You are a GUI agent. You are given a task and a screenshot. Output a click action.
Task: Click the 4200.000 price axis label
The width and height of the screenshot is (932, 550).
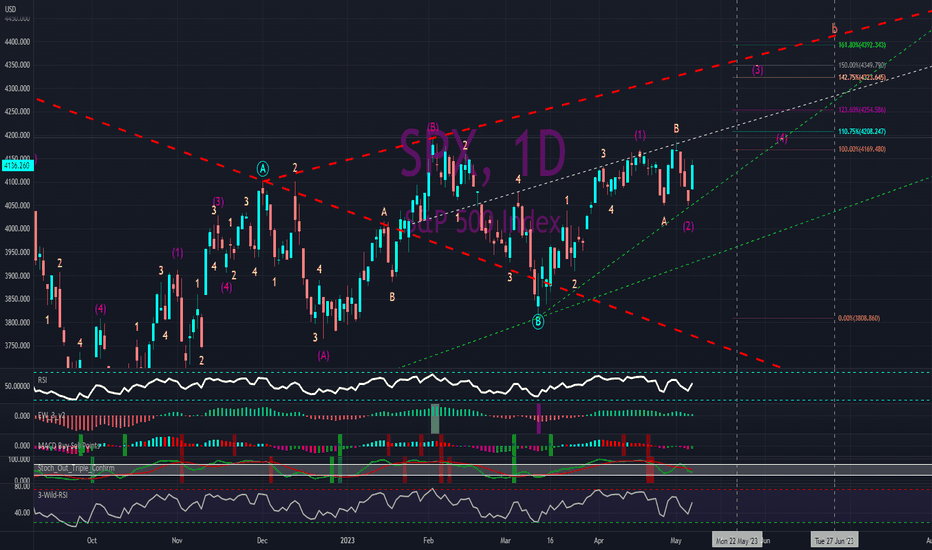click(x=17, y=136)
